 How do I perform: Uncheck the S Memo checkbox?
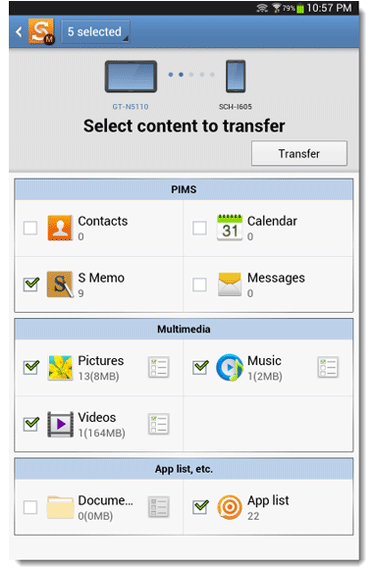coord(31,284)
